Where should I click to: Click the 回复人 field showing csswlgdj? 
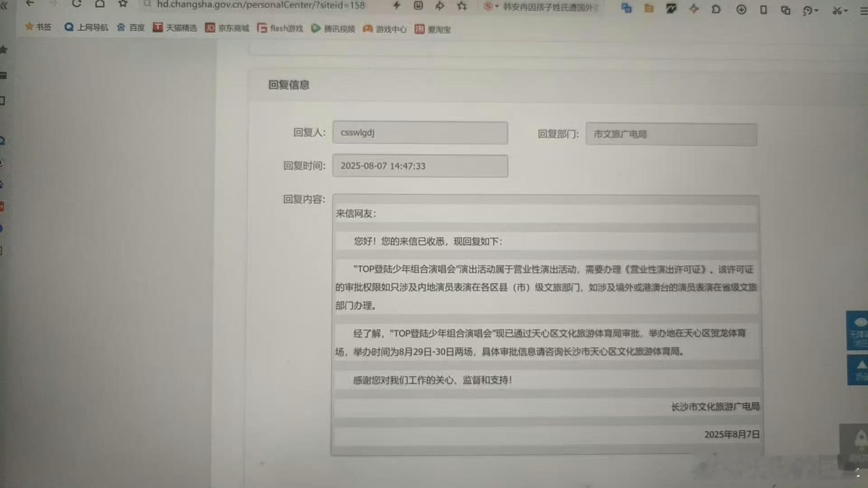click(420, 133)
